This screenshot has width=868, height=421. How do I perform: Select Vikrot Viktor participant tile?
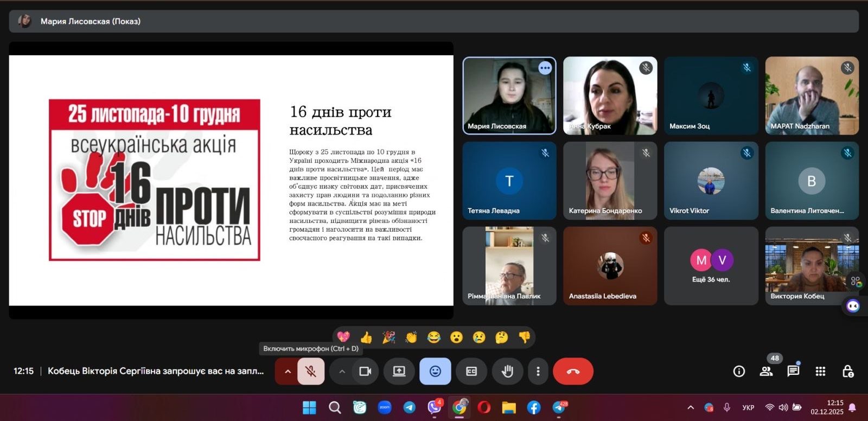click(x=711, y=181)
